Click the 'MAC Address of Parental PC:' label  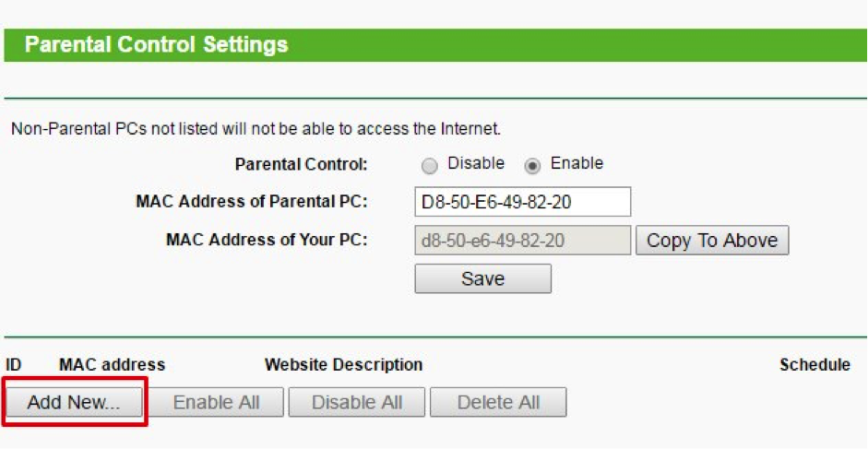coord(252,202)
